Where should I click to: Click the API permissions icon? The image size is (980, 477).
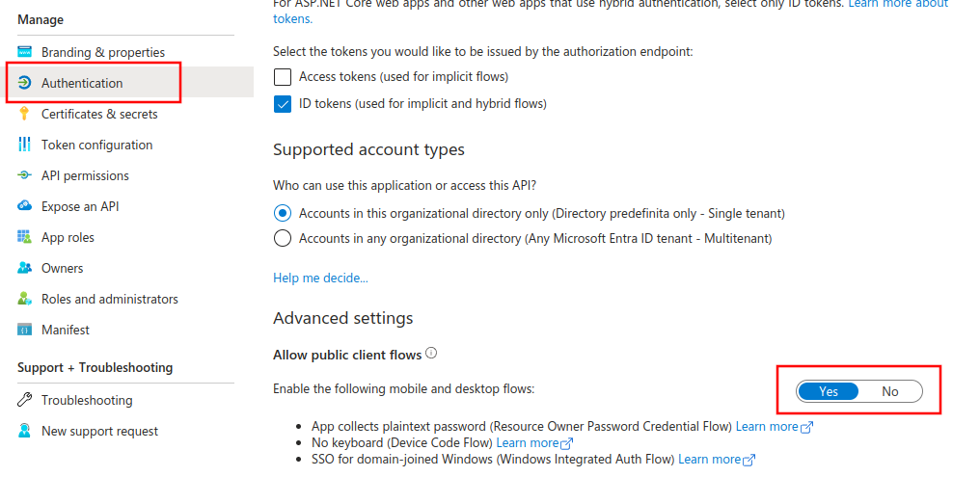point(24,175)
